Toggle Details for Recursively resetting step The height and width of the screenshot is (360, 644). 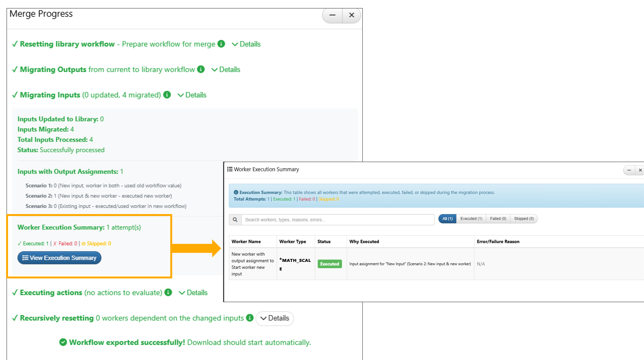point(275,318)
